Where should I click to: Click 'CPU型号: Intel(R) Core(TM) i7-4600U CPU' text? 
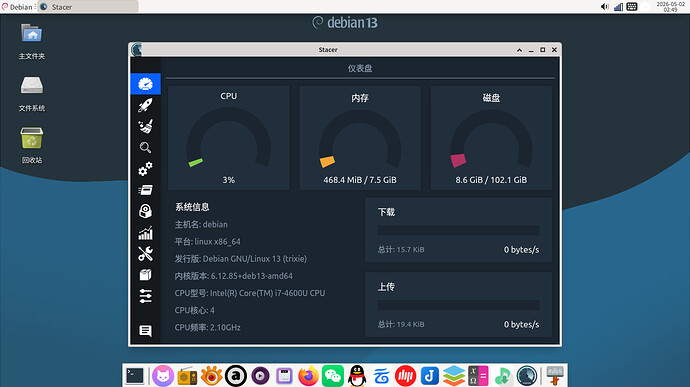[250, 293]
